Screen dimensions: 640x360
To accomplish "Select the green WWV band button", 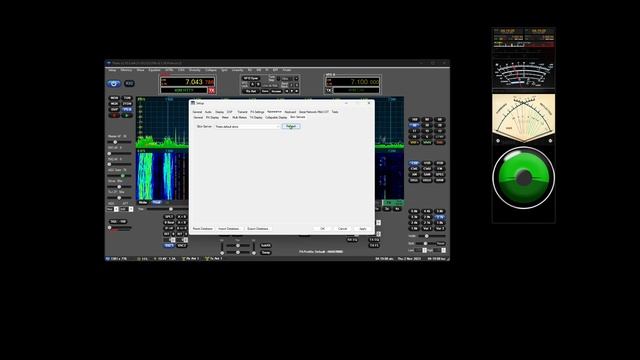I will pyautogui.click(x=427, y=142).
